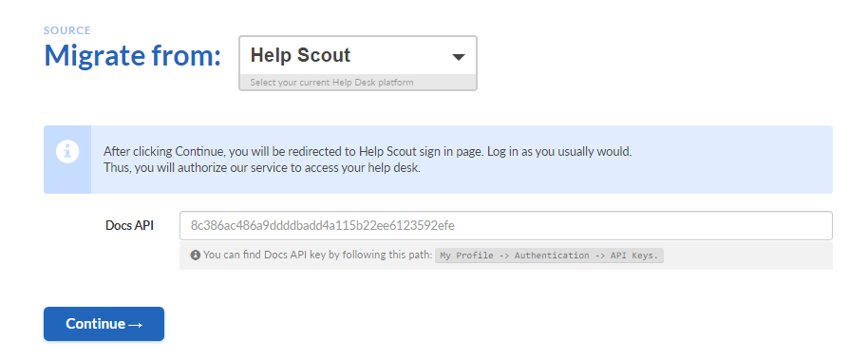Open the Help Scout platform dropdown
This screenshot has width=868, height=360.
click(x=358, y=55)
